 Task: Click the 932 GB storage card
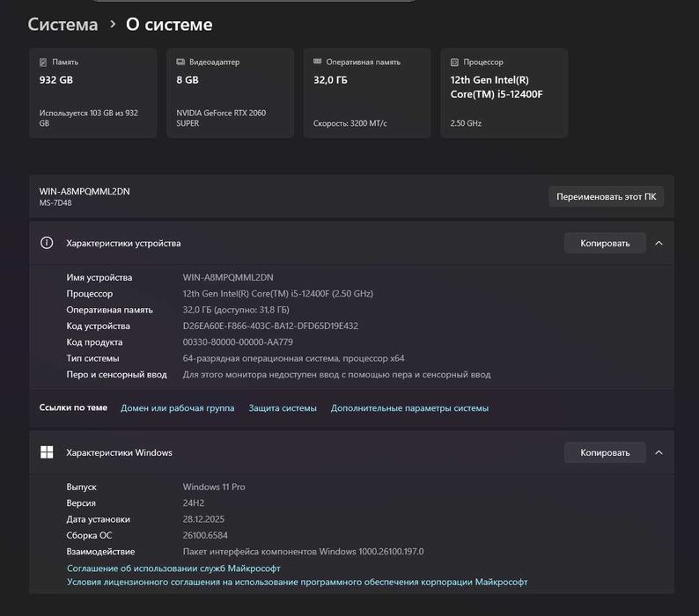point(92,93)
